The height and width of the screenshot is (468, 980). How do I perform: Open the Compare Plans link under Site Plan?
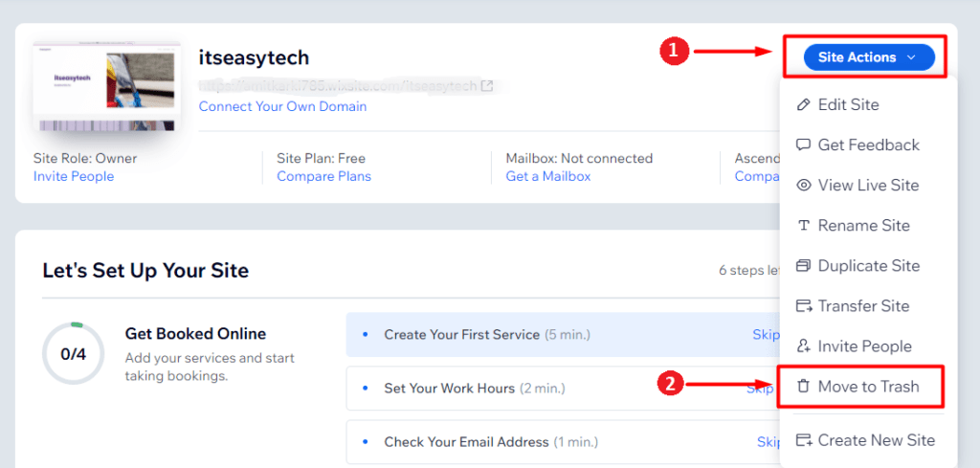click(x=323, y=176)
